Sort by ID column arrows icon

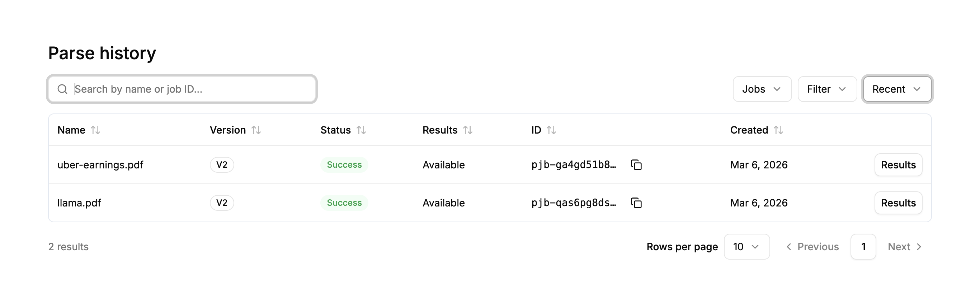pyautogui.click(x=551, y=130)
